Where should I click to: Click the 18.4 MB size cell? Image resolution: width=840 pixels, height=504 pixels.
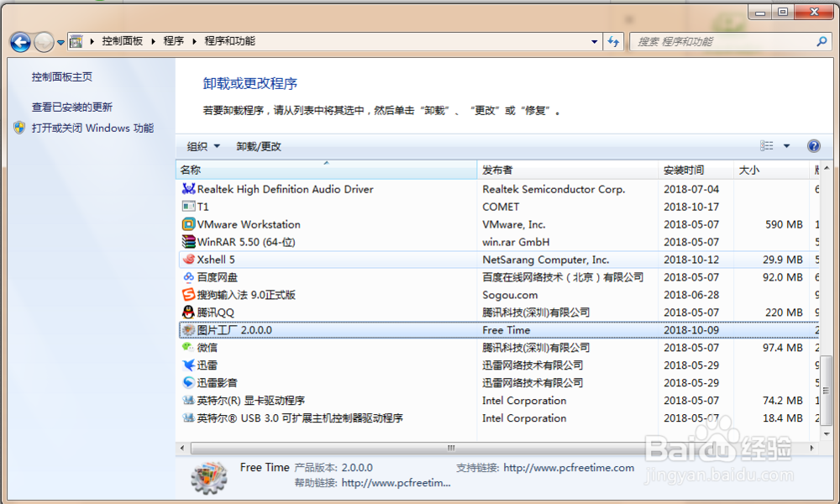(783, 418)
